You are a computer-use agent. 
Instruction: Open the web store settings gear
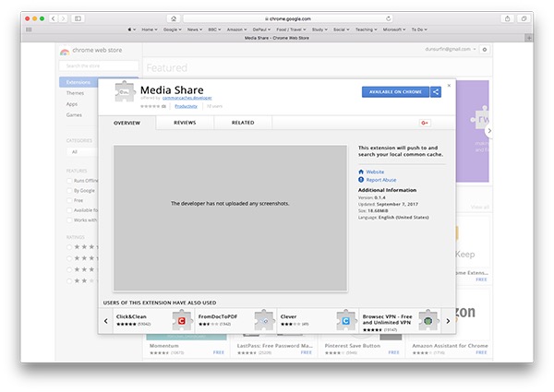click(486, 49)
